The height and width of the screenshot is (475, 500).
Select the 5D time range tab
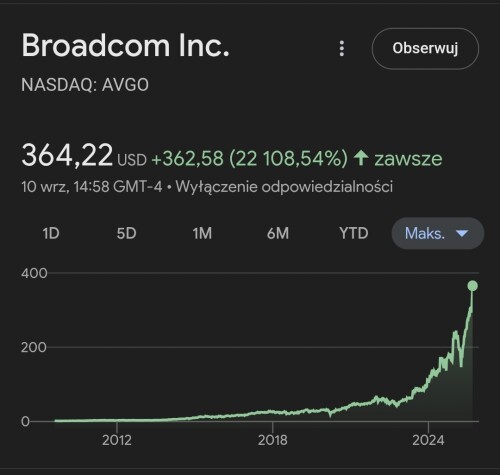[127, 233]
